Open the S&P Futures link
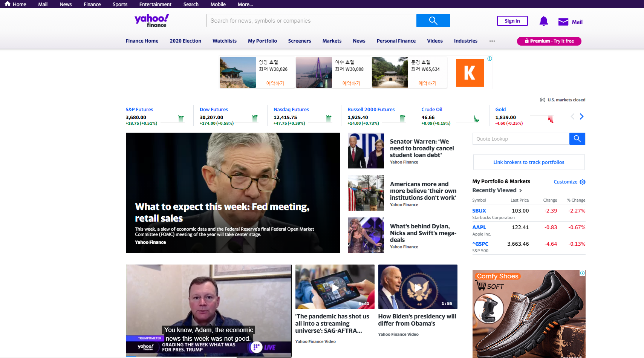The image size is (644, 358). click(x=139, y=110)
